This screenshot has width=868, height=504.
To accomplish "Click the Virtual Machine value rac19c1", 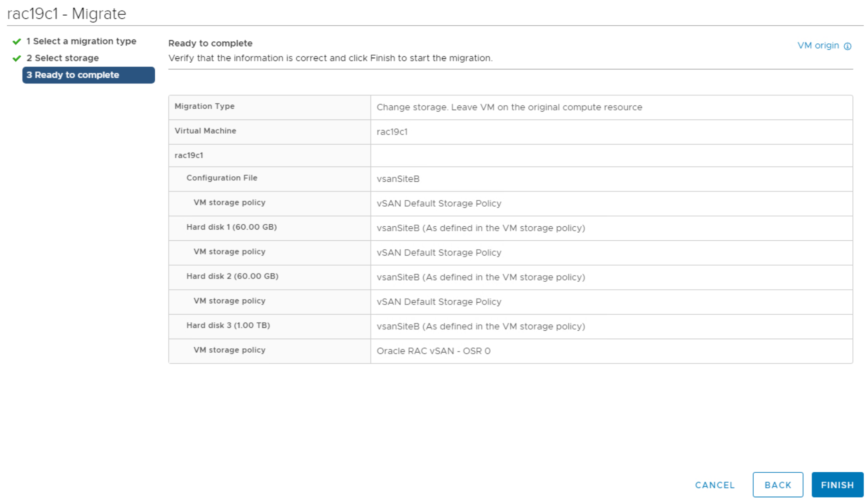I will pyautogui.click(x=392, y=132).
